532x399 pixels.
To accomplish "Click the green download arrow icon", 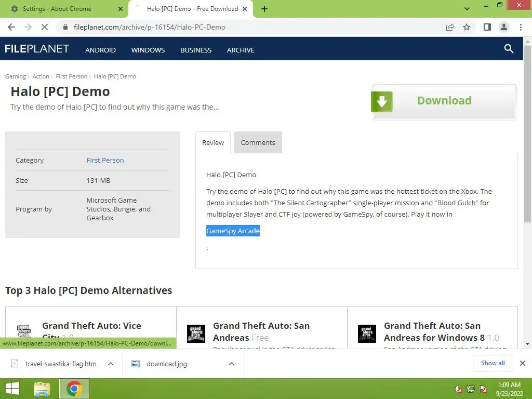I will (382, 101).
